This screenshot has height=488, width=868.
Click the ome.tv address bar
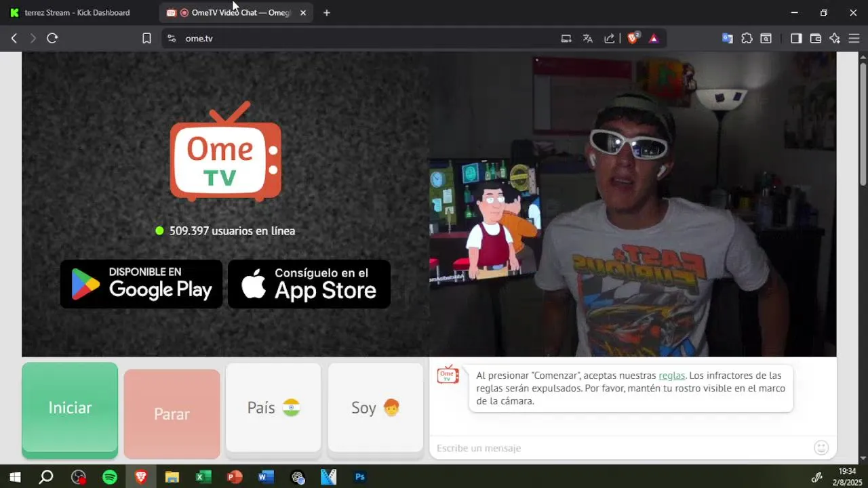(x=359, y=39)
